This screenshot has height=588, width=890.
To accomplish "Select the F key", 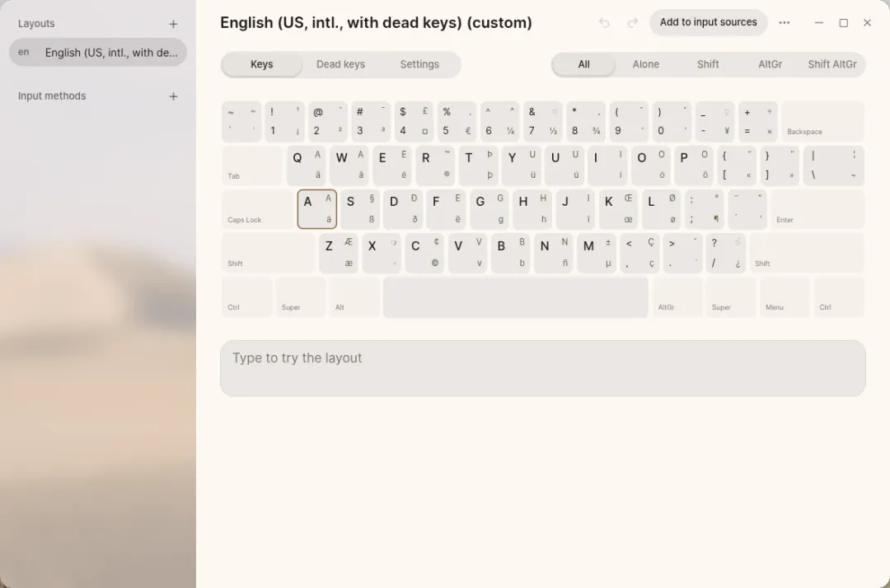I will [446, 208].
